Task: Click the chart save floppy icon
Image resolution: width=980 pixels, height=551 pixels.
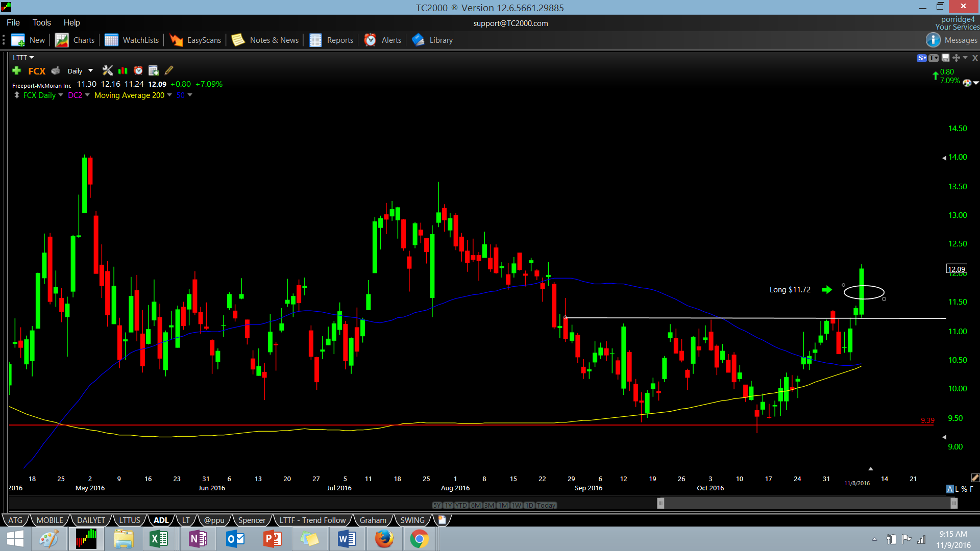Action: click(945, 58)
